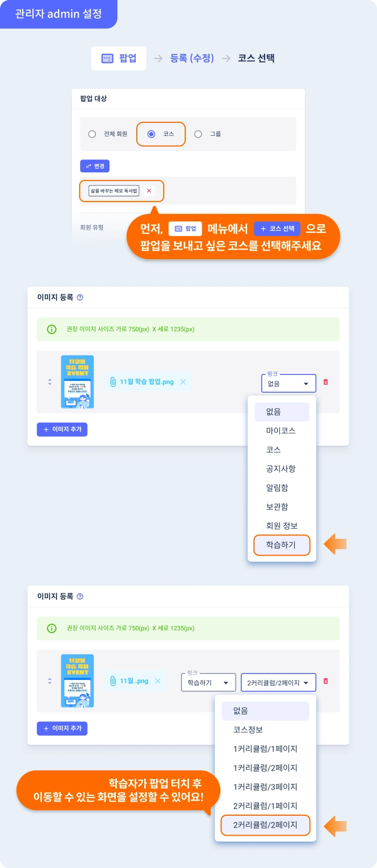Pick 학습하기 from the link menu

[x=282, y=545]
